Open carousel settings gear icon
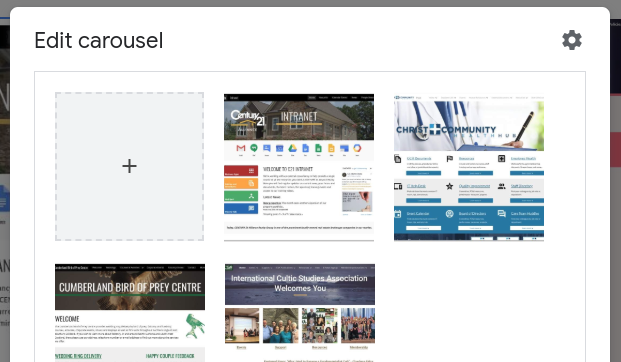 pos(572,40)
